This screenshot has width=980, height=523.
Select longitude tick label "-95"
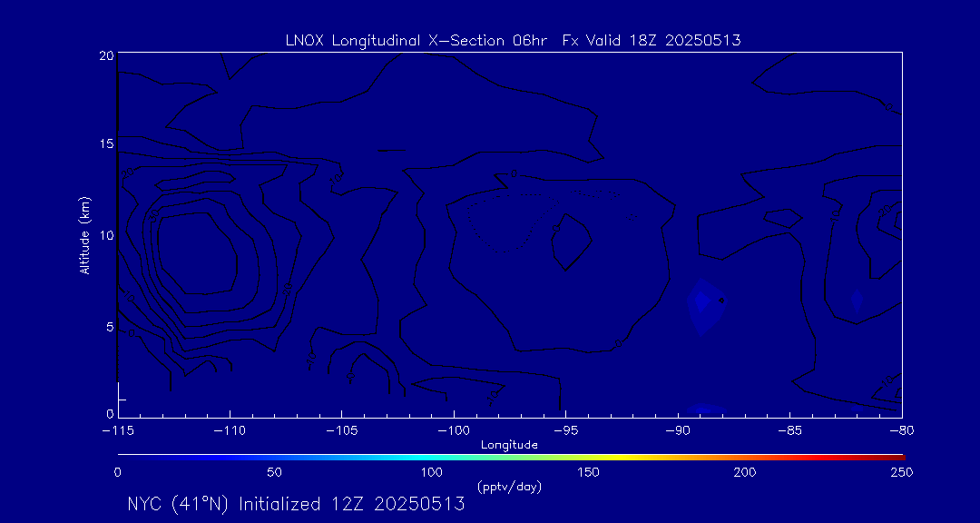[565, 432]
